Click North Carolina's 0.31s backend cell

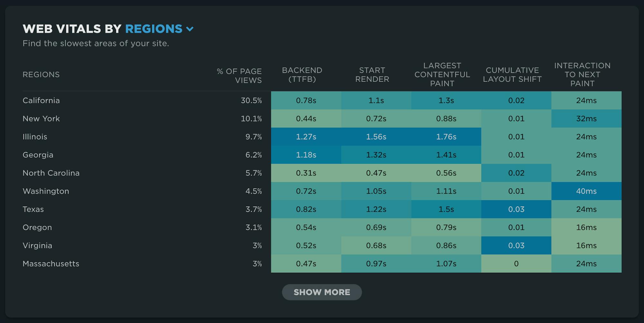click(306, 173)
